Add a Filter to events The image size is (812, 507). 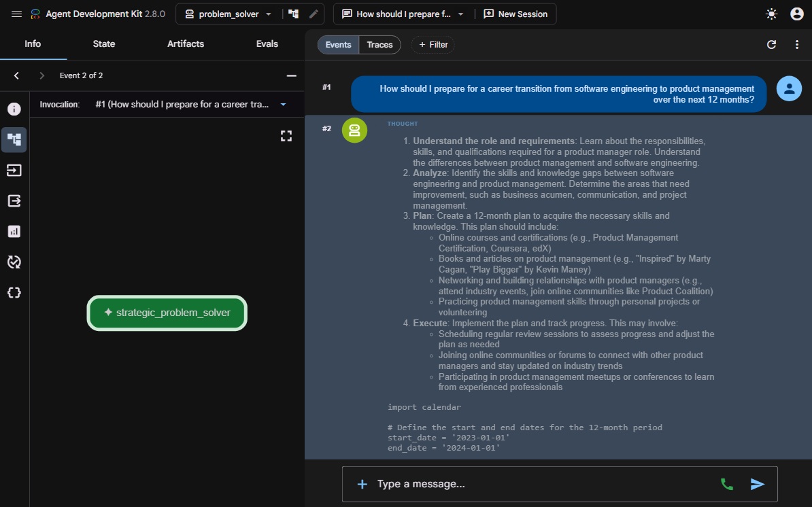(x=433, y=44)
